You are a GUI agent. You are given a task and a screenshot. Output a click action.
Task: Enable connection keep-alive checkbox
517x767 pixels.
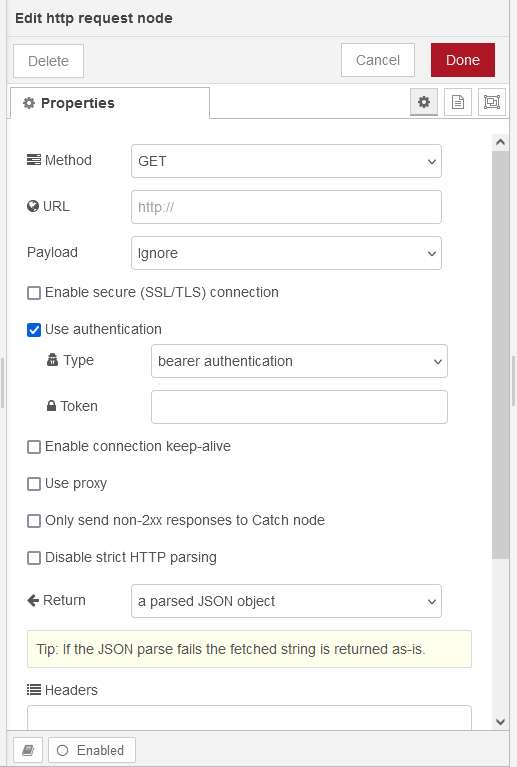[34, 447]
